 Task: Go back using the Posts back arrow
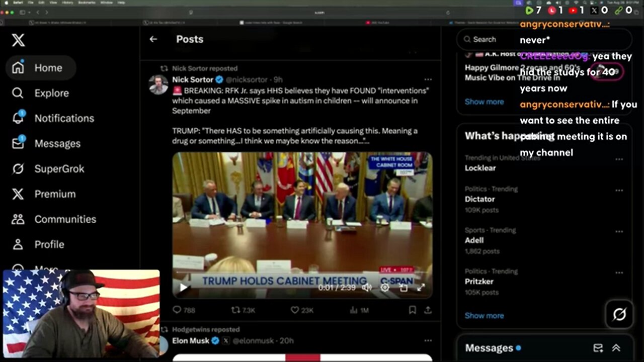(x=153, y=39)
